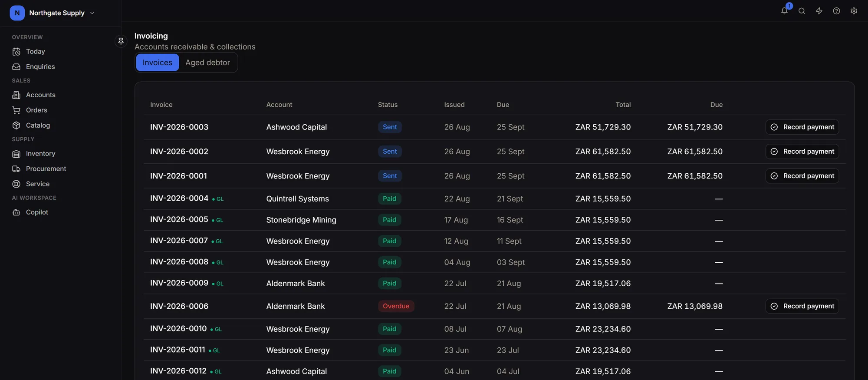Click the Procurement truck icon
This screenshot has width=868, height=380.
point(16,169)
